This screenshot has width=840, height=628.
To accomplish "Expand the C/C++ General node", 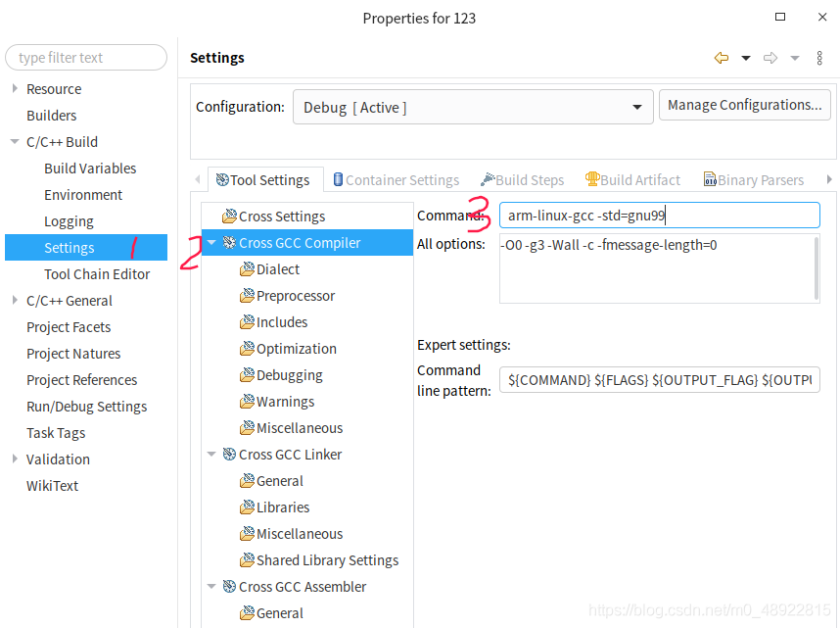I will click(15, 301).
